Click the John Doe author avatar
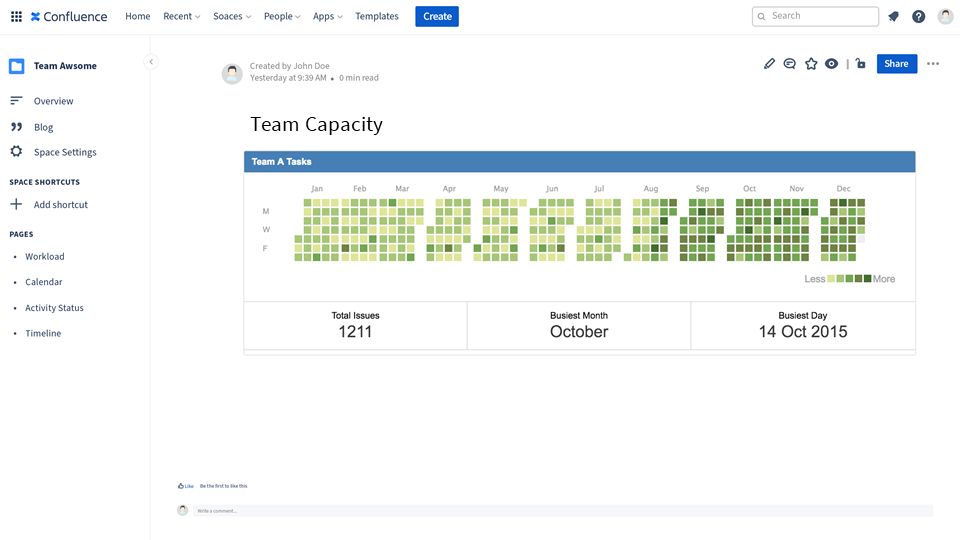This screenshot has width=960, height=540. 232,73
